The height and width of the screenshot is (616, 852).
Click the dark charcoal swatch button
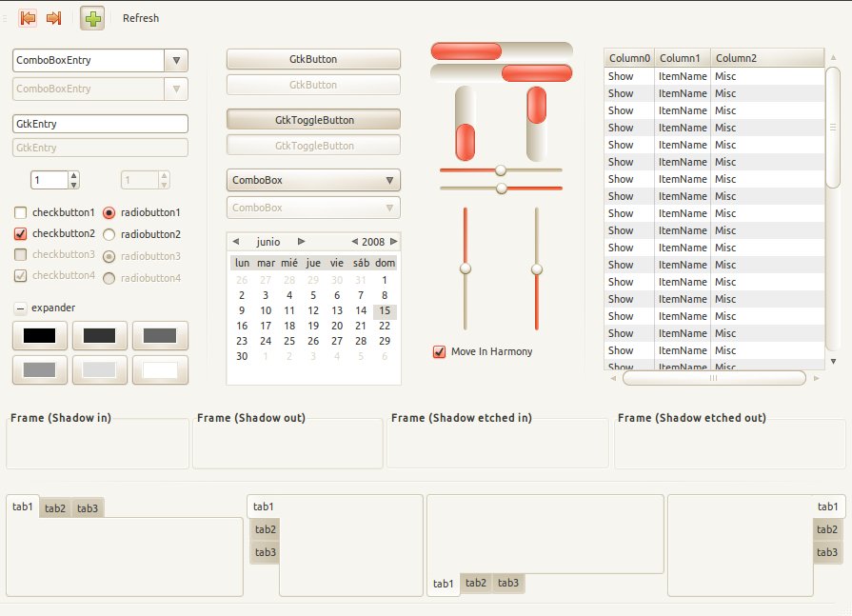coord(99,335)
